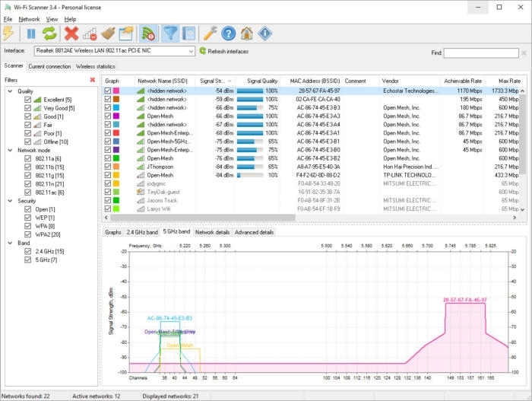Switch to the 2.4 GHz band tab
Image resolution: width=532 pixels, height=401 pixels.
click(x=142, y=232)
